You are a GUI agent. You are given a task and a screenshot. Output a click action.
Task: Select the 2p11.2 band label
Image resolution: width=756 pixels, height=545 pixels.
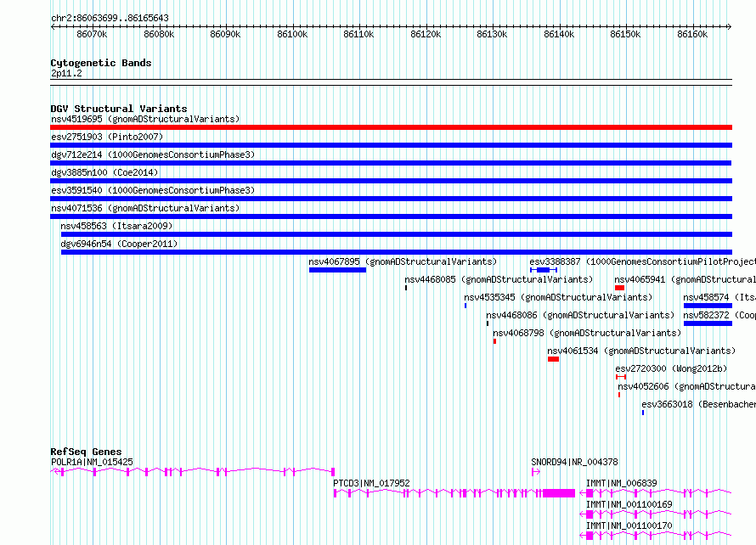66,74
